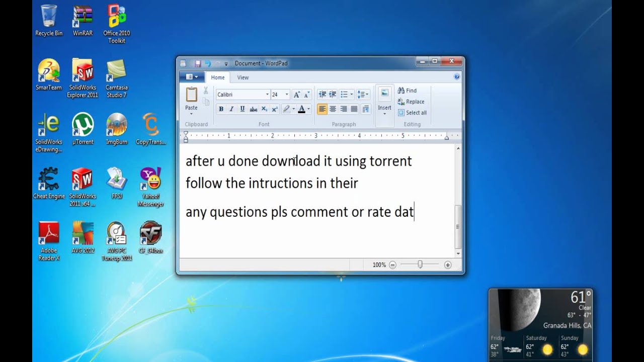Toggle Strikethrough formatting

[254, 109]
